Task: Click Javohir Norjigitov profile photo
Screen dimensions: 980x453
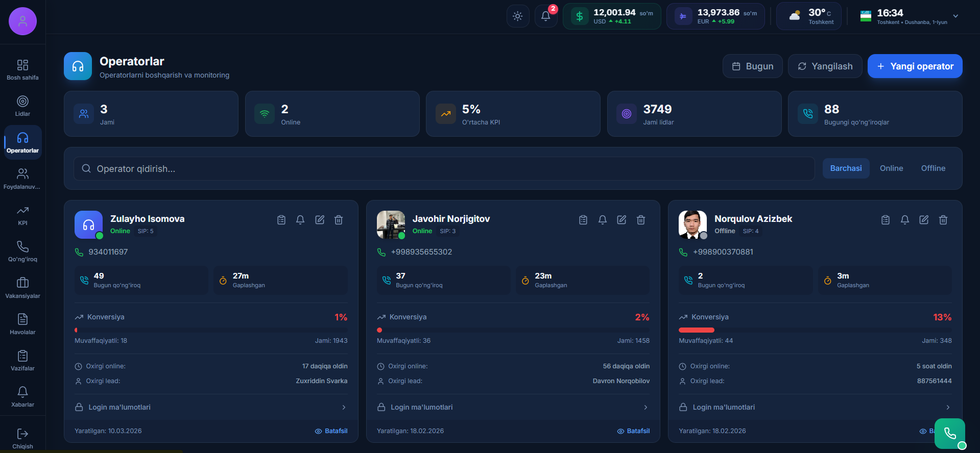Action: pyautogui.click(x=391, y=224)
